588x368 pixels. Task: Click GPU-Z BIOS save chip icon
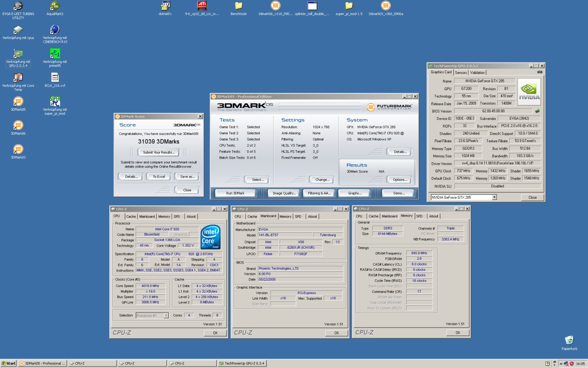pyautogui.click(x=537, y=111)
